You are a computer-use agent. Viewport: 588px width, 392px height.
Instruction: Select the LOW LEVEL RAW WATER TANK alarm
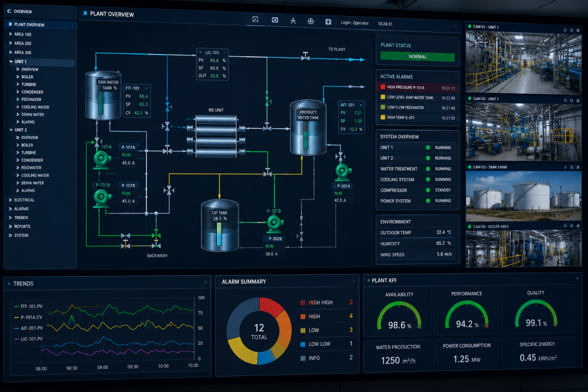pyautogui.click(x=417, y=98)
